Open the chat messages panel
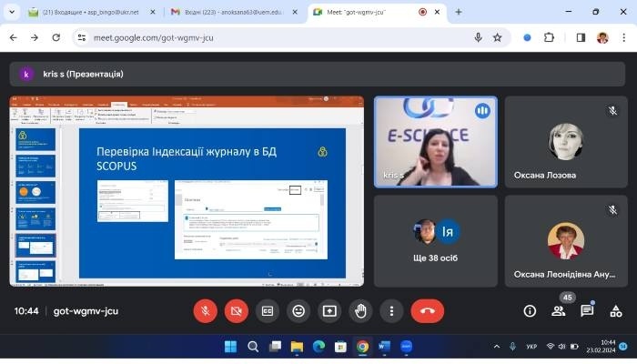The height and width of the screenshot is (364, 637). 588,310
